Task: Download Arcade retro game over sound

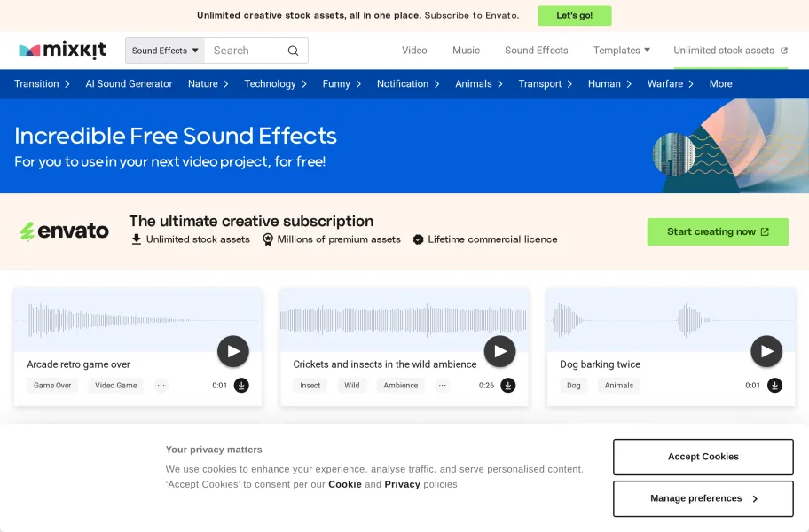Action: 241,385
